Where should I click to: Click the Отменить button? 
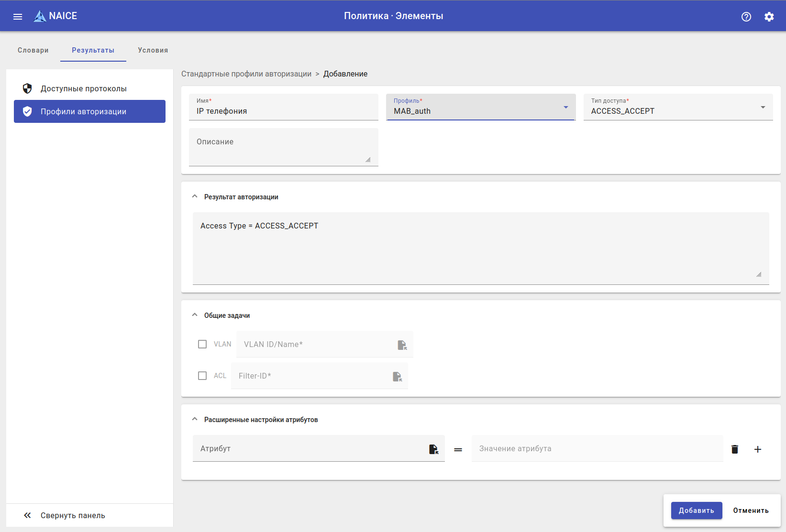(x=751, y=510)
